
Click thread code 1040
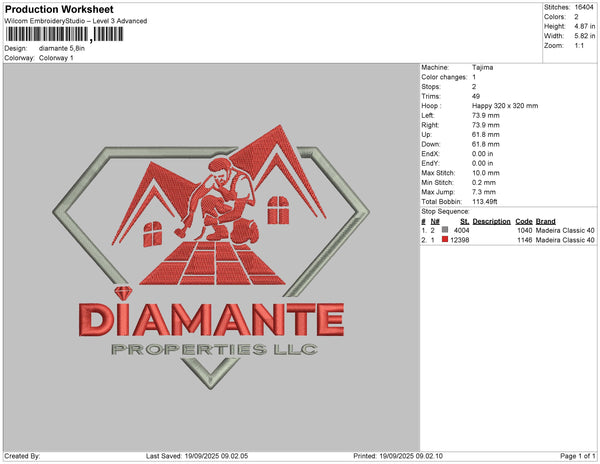click(x=525, y=230)
